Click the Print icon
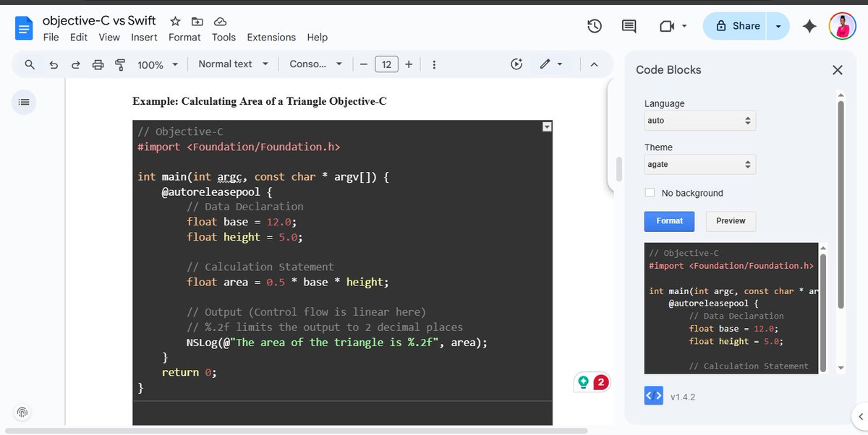868x435 pixels. pyautogui.click(x=98, y=64)
